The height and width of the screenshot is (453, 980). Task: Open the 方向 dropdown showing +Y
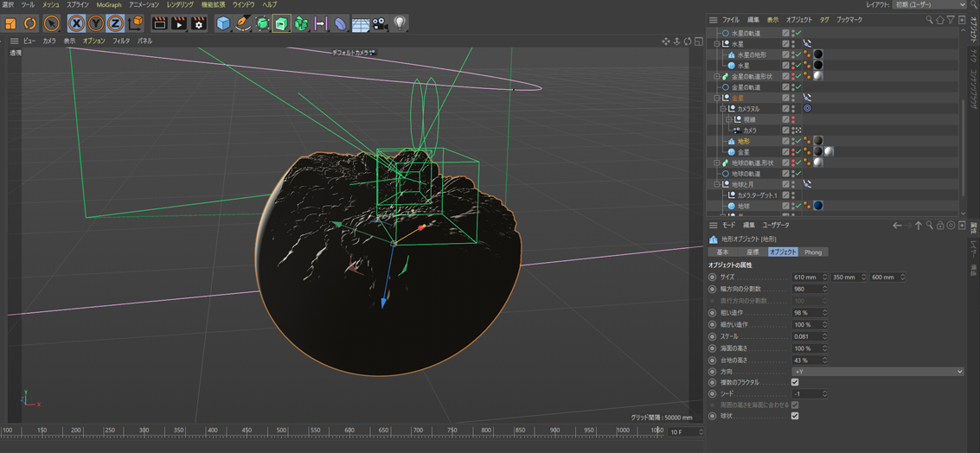(877, 372)
